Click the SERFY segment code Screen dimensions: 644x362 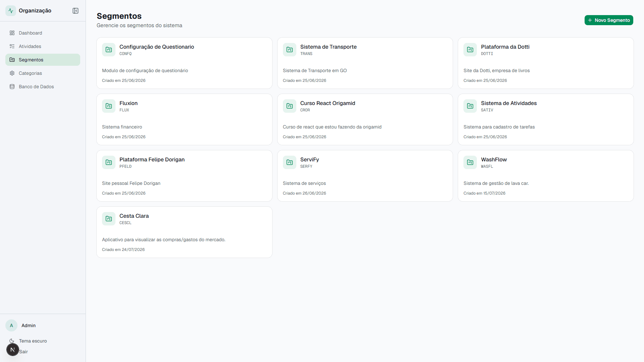306,166
